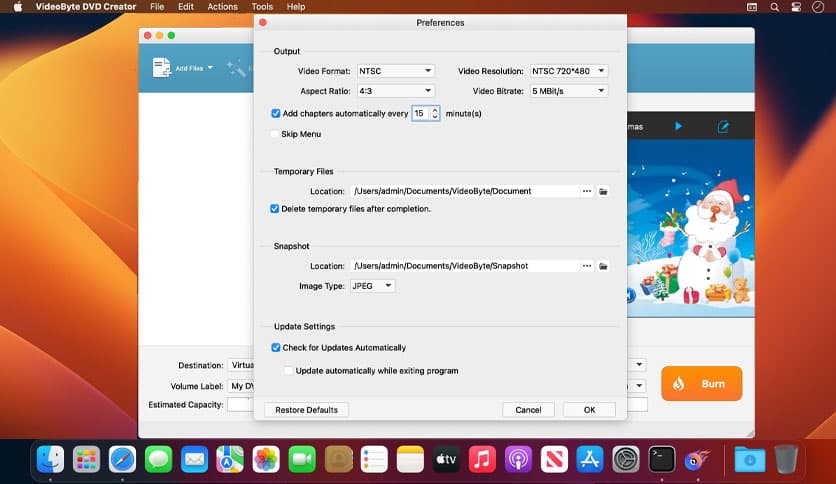836x484 pixels.
Task: Open the Edit menu
Action: pyautogui.click(x=186, y=7)
